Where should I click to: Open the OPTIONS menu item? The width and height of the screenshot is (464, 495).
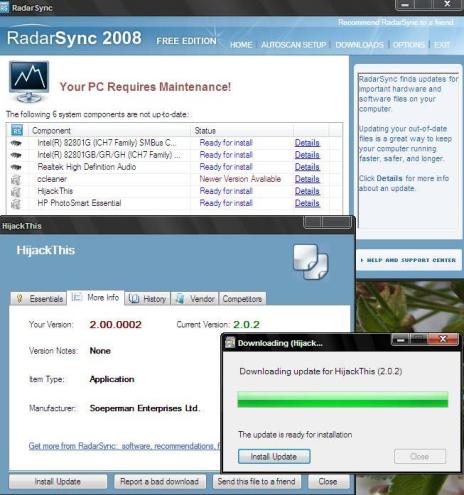tap(409, 45)
